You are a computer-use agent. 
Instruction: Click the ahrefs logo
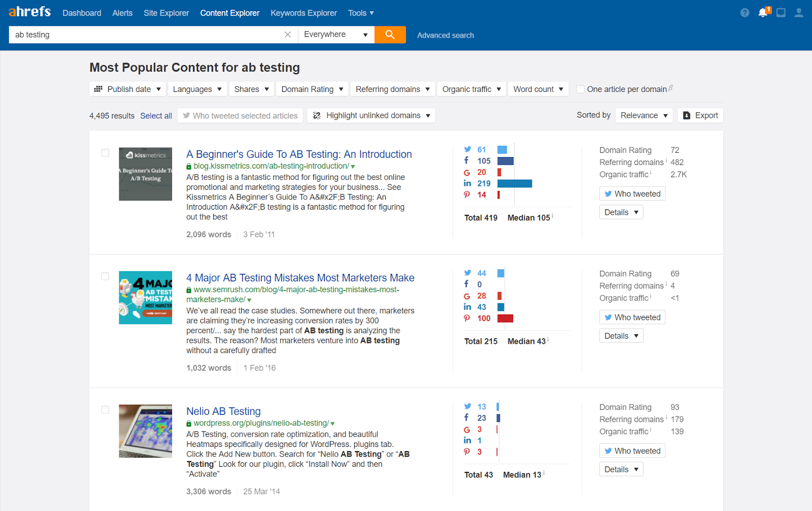[x=29, y=12]
